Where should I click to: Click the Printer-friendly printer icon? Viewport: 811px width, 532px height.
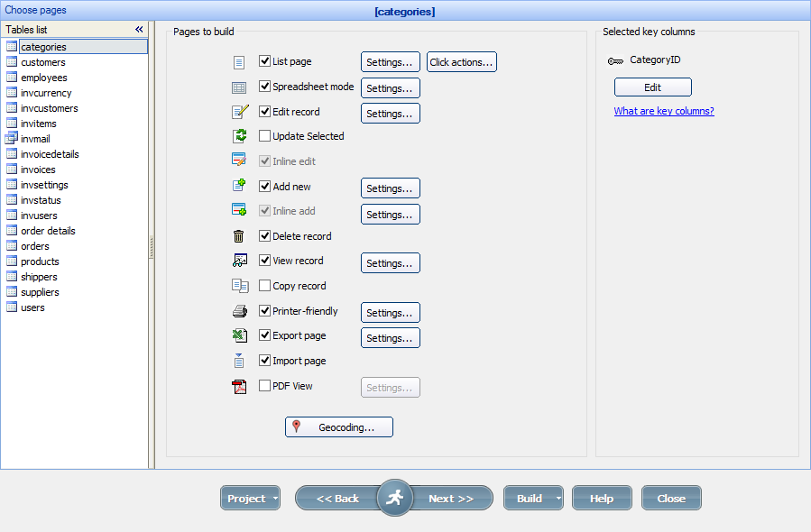click(x=239, y=311)
